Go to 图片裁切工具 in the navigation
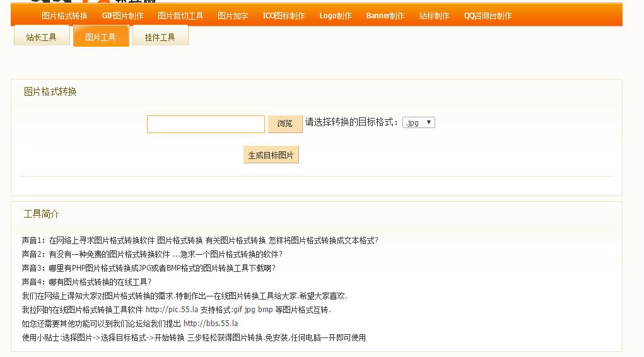 pos(180,16)
